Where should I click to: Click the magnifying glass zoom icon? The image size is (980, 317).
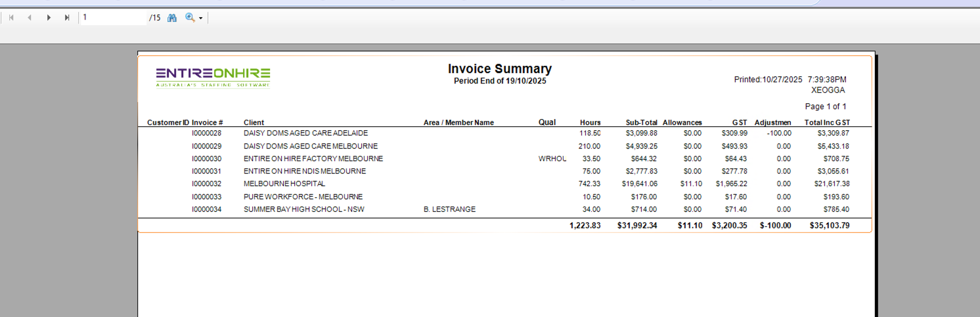[190, 18]
